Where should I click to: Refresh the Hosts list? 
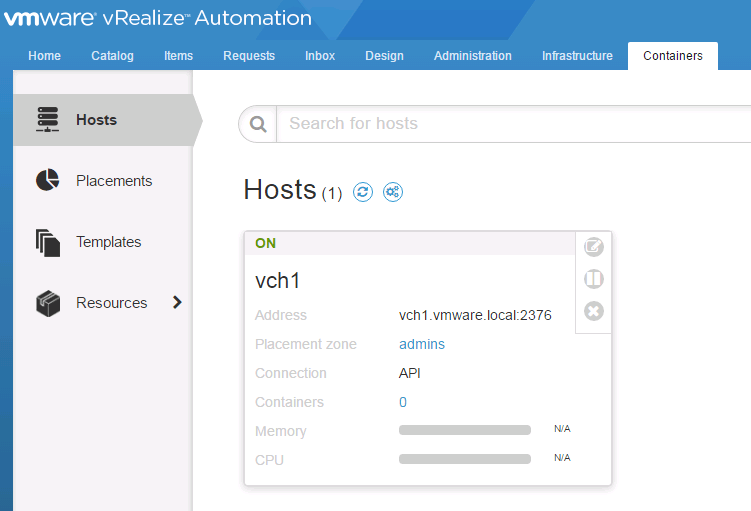coord(363,192)
